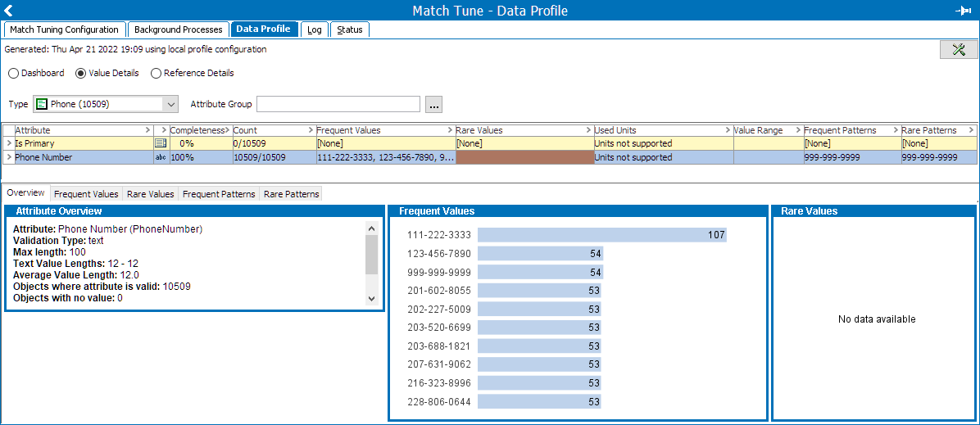Click the row arrow beside Phone Number
This screenshot has height=425, width=980.
tap(9, 157)
